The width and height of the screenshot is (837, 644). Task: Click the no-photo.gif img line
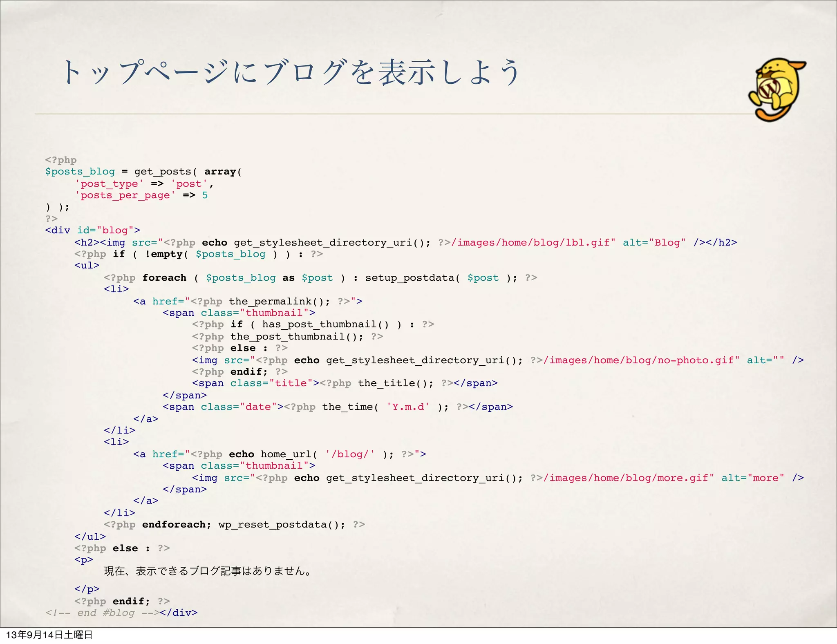[x=498, y=360]
